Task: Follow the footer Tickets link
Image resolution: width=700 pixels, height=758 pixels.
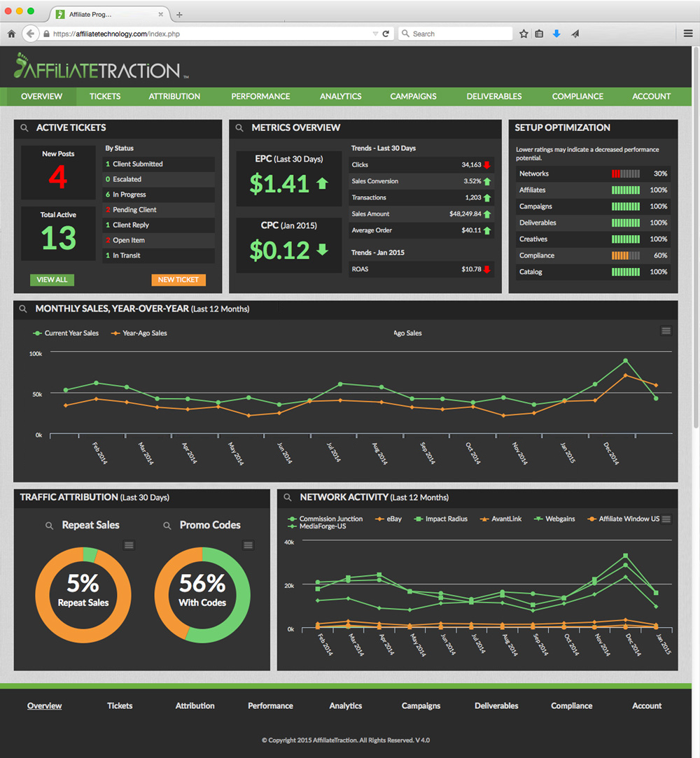Action: click(x=120, y=706)
